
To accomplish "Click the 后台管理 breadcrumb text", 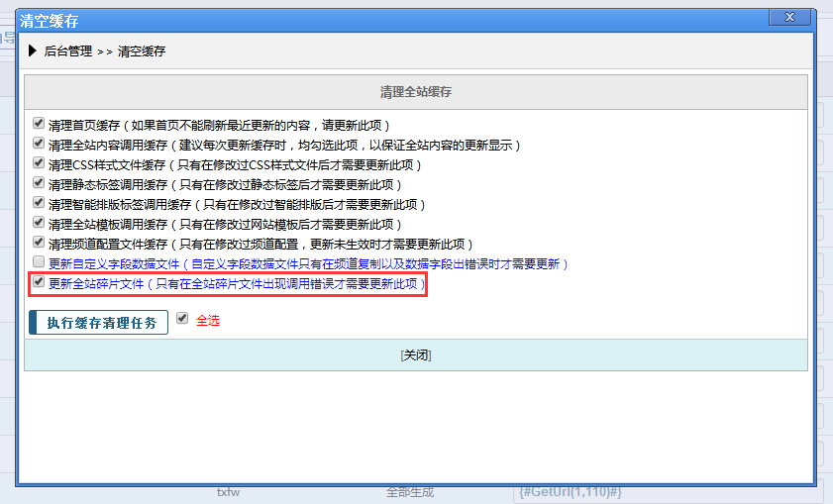I will tap(67, 50).
